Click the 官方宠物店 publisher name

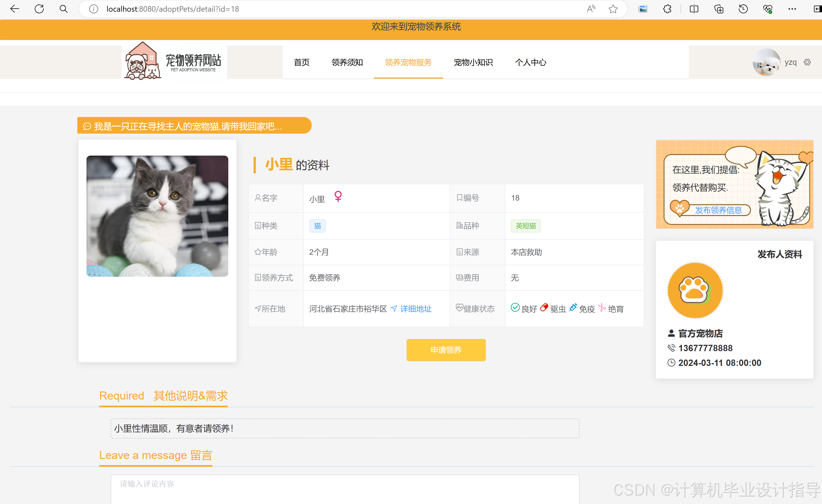(x=700, y=333)
